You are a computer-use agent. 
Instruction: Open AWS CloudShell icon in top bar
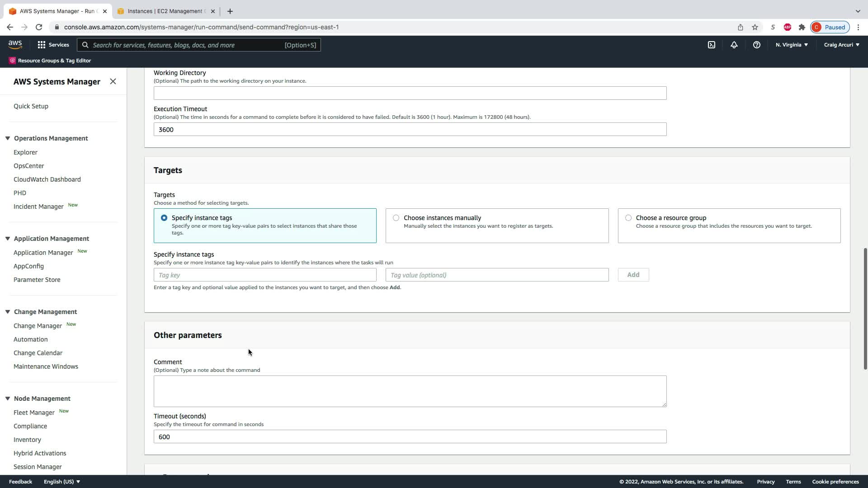pos(712,45)
